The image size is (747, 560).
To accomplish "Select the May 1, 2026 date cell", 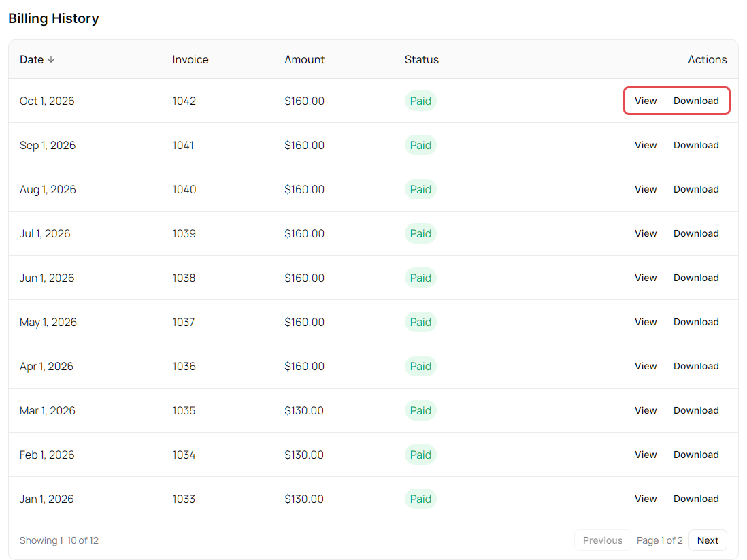I will (x=48, y=322).
